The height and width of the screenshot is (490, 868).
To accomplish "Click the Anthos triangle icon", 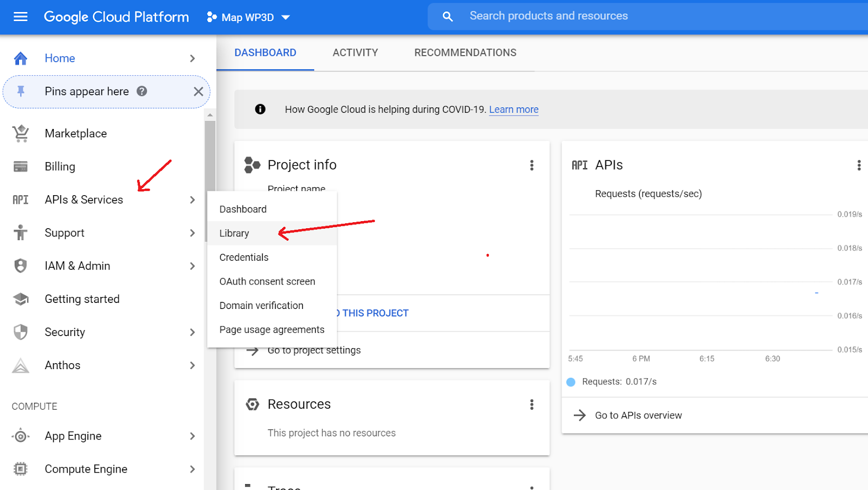I will coord(21,365).
